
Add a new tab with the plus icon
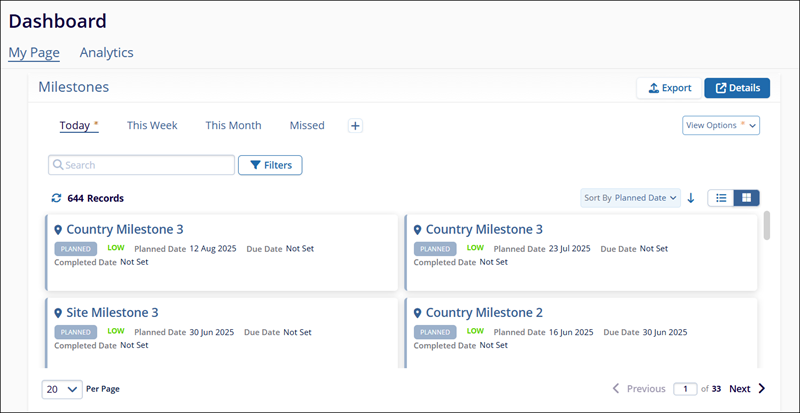356,126
